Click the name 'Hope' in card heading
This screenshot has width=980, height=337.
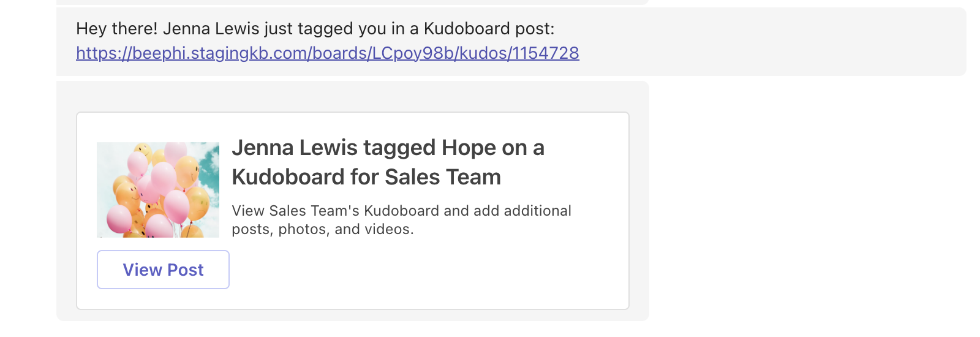click(469, 148)
